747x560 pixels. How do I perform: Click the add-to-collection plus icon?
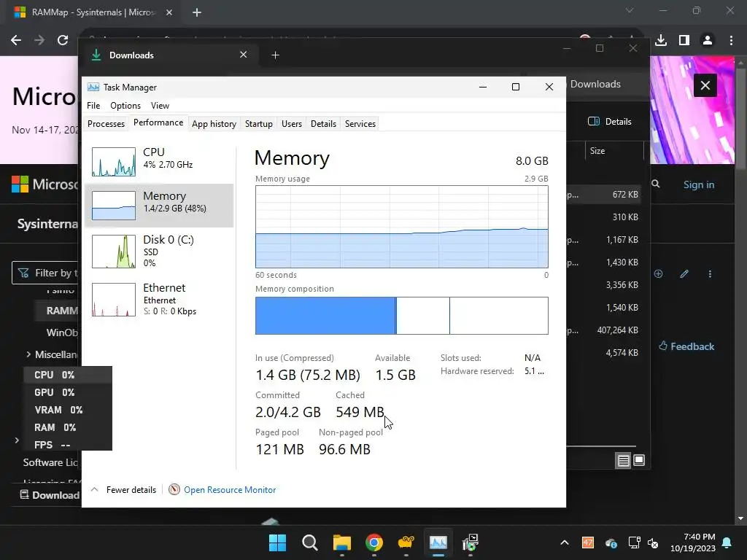point(659,274)
